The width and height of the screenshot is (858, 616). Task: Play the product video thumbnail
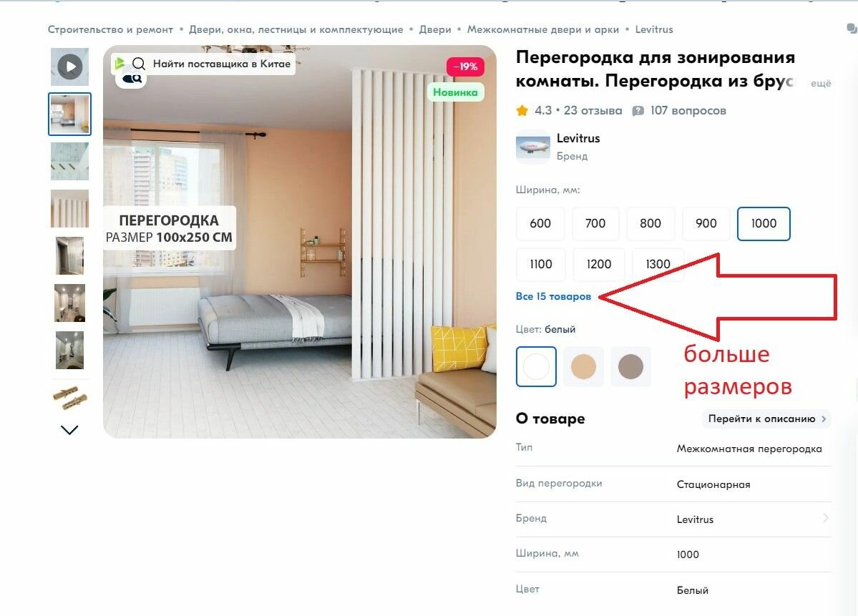pyautogui.click(x=69, y=67)
